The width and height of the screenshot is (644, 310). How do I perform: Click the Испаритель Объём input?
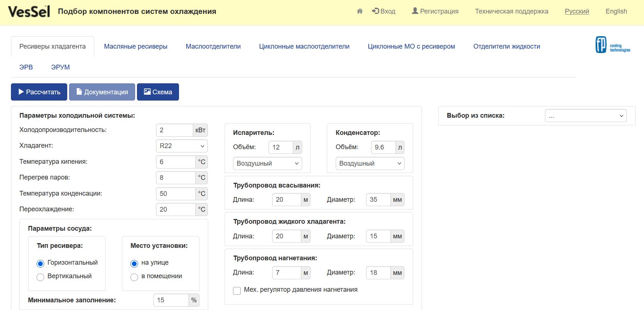281,147
